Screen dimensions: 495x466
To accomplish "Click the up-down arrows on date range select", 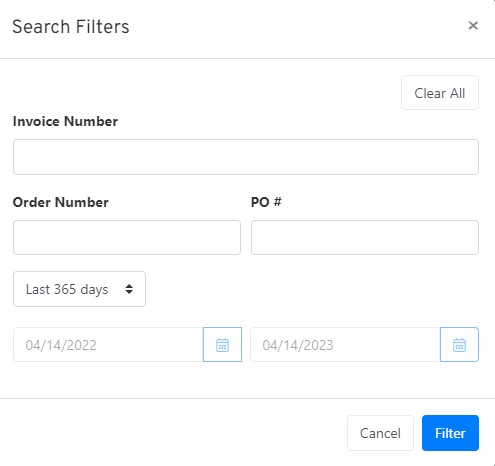I will pos(129,289).
